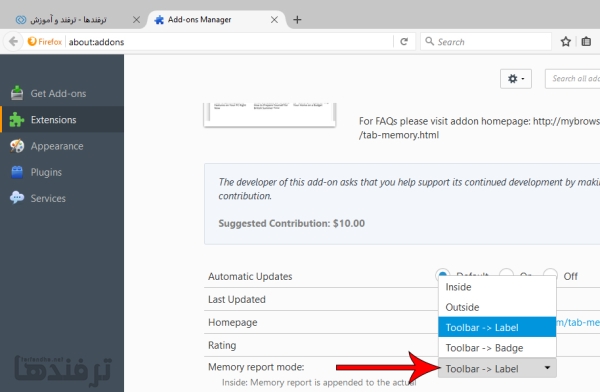Image resolution: width=600 pixels, height=392 pixels.
Task: Click the Search all add-ons field
Action: 573,79
